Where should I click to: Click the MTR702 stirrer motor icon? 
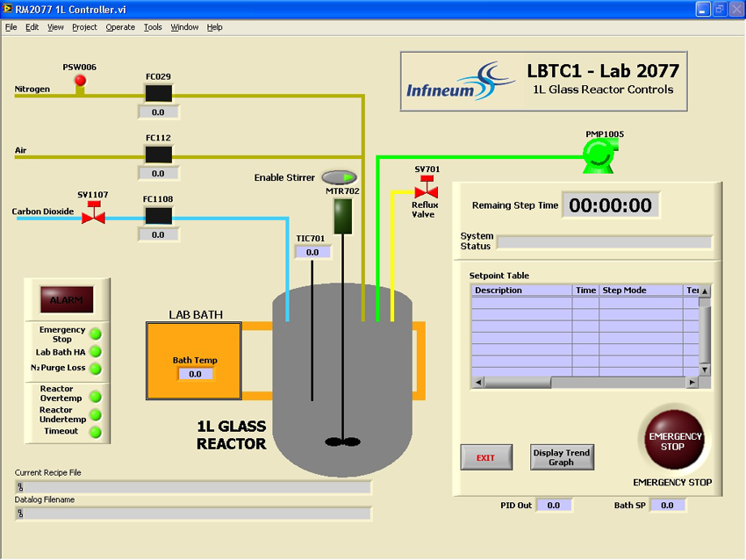[x=343, y=216]
